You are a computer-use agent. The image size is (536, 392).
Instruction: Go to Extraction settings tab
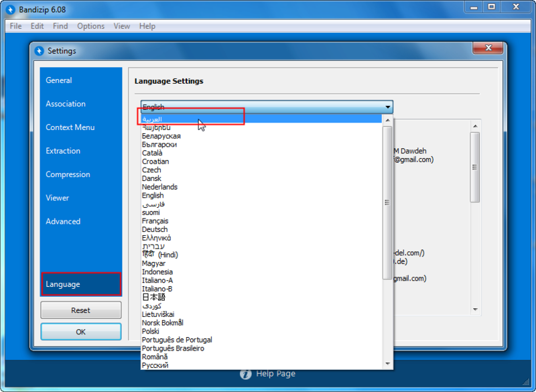[81, 151]
